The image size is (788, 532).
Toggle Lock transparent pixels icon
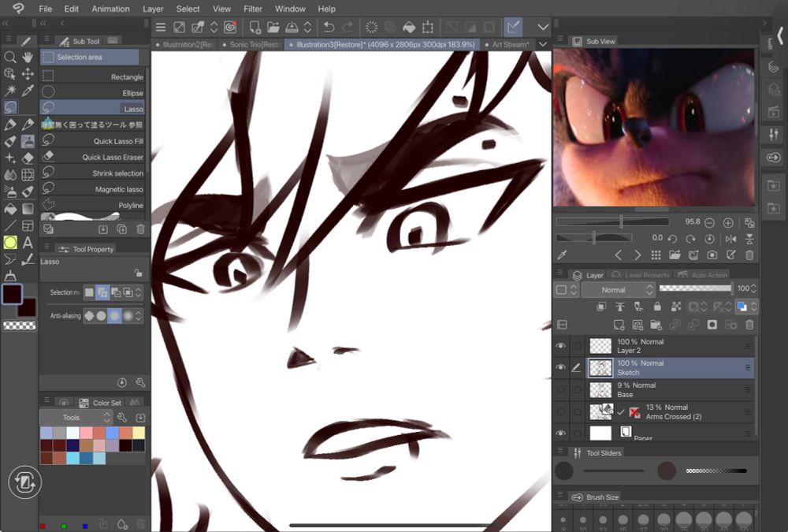(676, 307)
